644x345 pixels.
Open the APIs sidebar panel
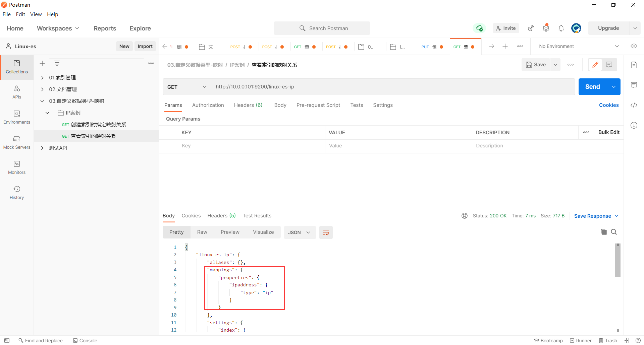[17, 92]
